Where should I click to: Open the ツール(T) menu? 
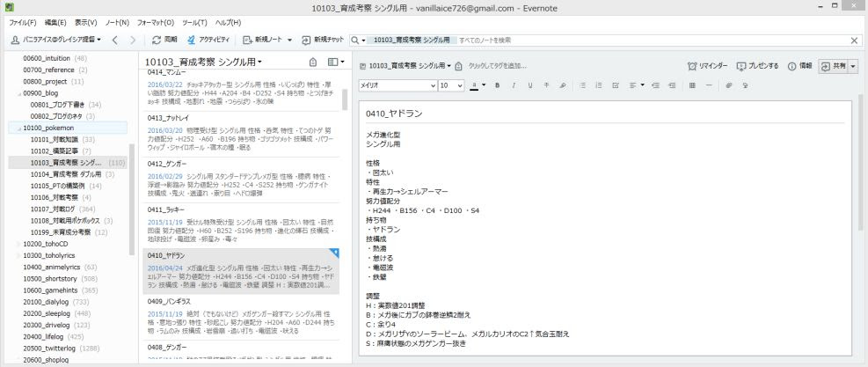(194, 23)
